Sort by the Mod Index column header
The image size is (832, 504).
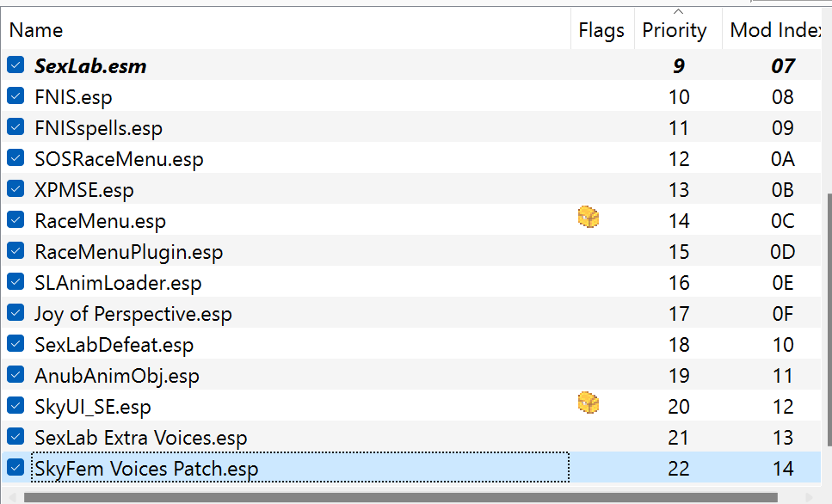[777, 30]
